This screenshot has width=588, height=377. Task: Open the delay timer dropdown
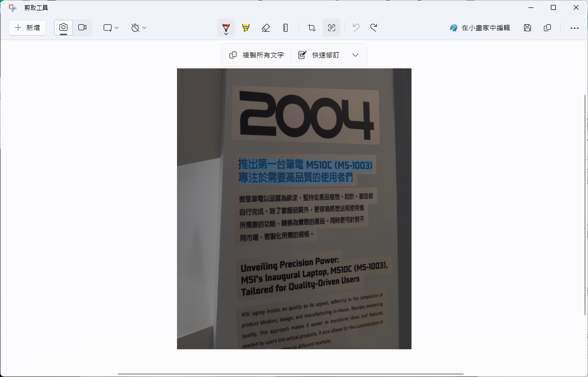(x=139, y=28)
